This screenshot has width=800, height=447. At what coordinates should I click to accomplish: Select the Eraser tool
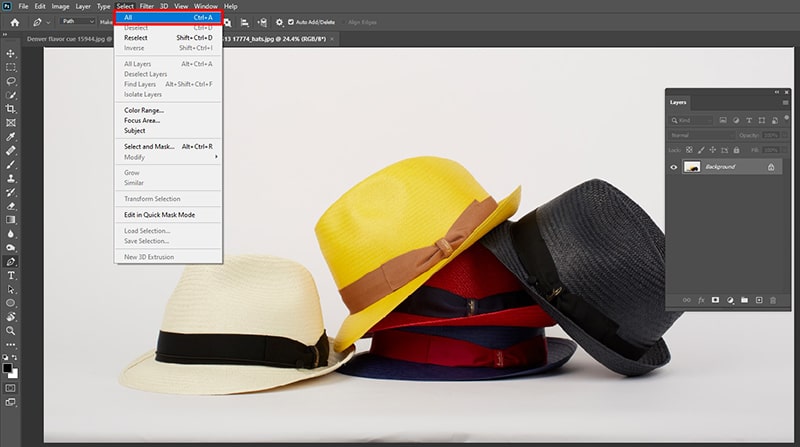click(x=10, y=206)
